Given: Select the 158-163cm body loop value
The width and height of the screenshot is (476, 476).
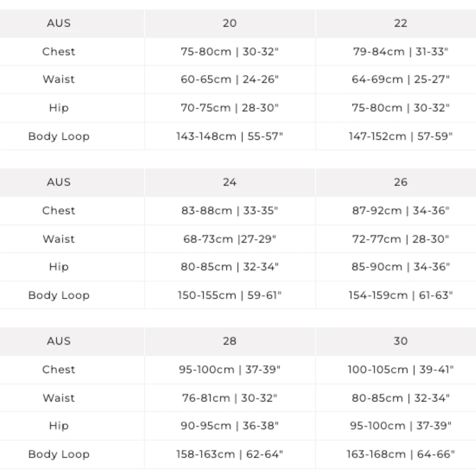Looking at the screenshot, I should 230,454.
